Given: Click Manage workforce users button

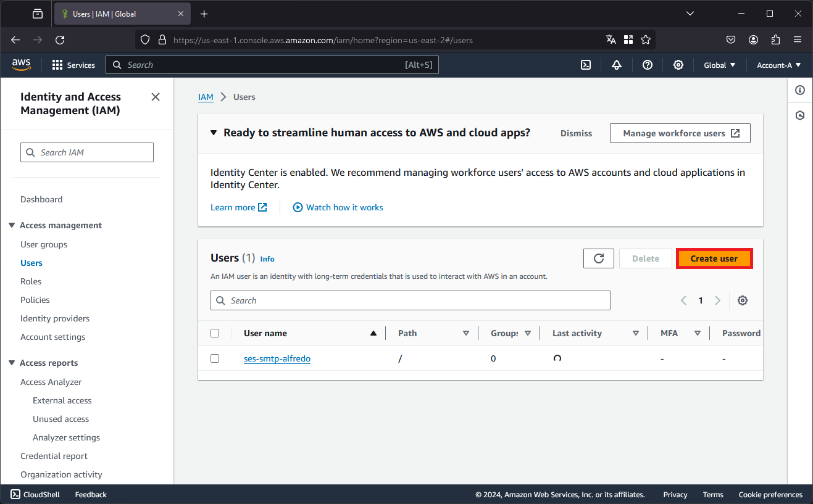Looking at the screenshot, I should click(x=680, y=133).
